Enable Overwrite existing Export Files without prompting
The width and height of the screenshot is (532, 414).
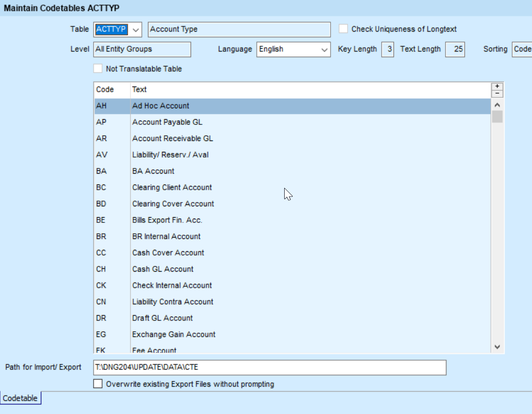98,384
